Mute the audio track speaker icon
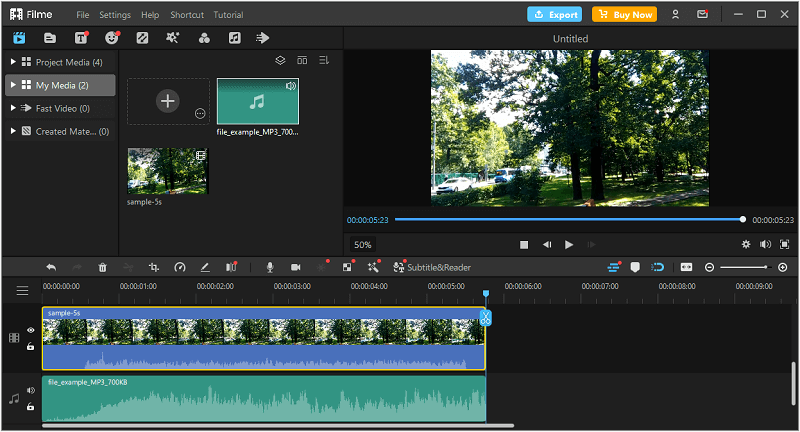Viewport: 800px width, 432px height. (x=31, y=390)
